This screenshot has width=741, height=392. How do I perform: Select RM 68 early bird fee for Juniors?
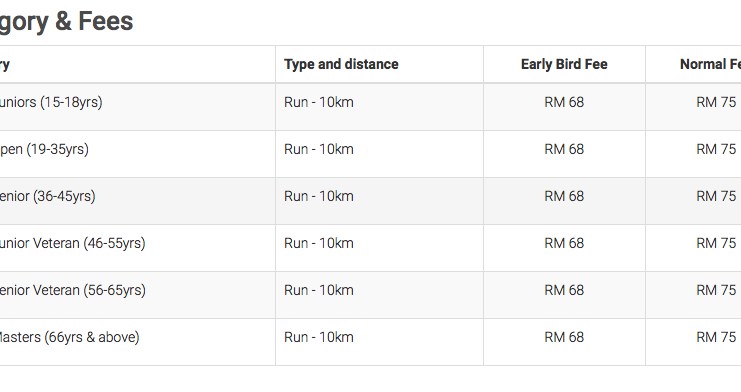click(564, 102)
